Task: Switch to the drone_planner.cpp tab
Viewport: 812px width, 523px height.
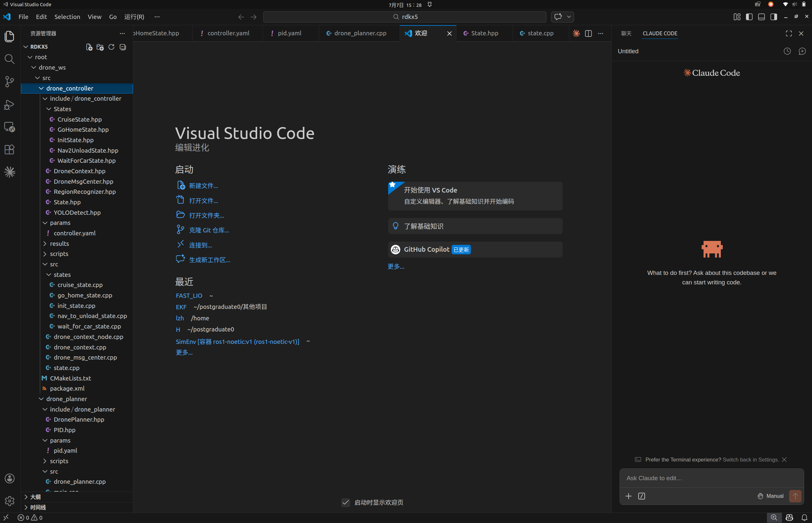Action: tap(359, 33)
